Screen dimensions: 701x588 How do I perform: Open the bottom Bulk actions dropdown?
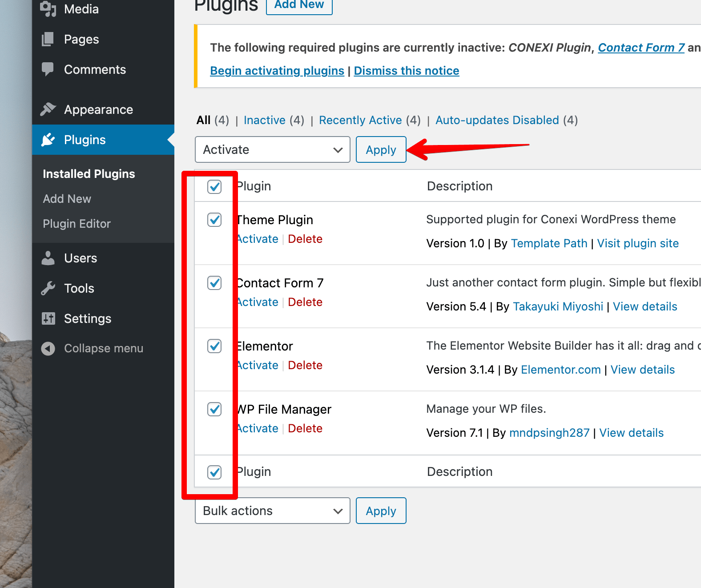[x=272, y=511]
